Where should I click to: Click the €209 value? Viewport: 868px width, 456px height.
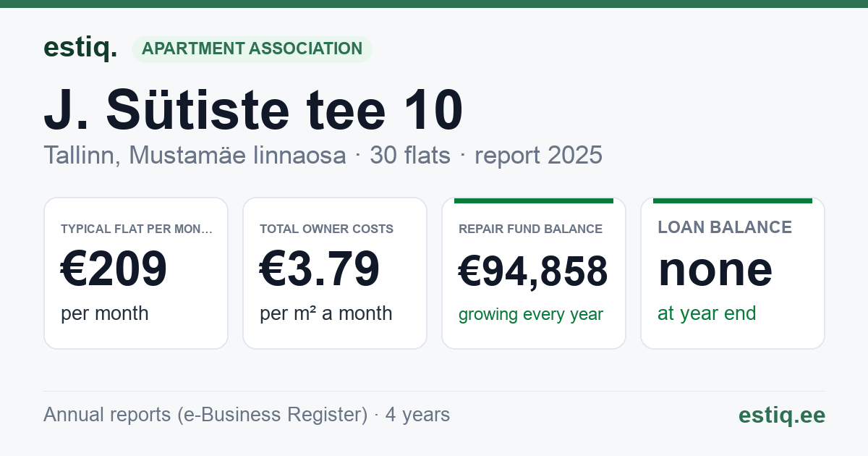pos(114,269)
